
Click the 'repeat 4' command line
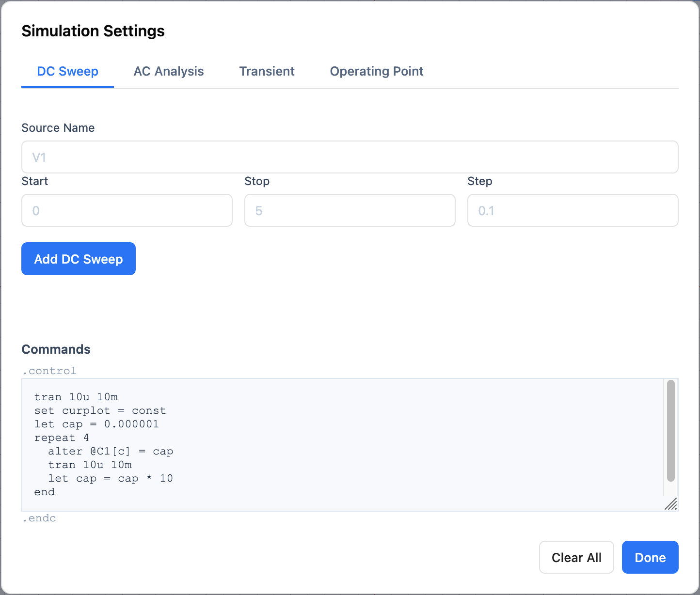[62, 438]
